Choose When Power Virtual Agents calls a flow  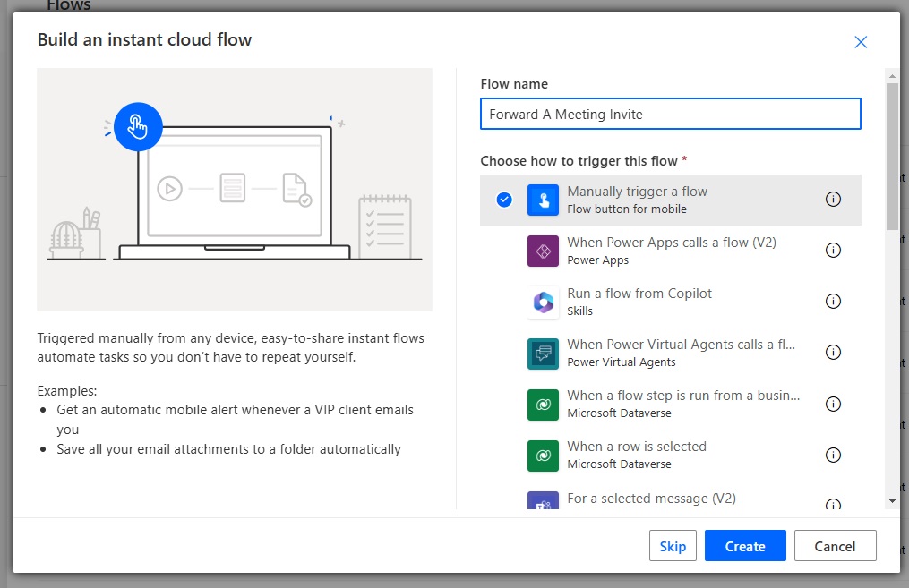point(681,345)
